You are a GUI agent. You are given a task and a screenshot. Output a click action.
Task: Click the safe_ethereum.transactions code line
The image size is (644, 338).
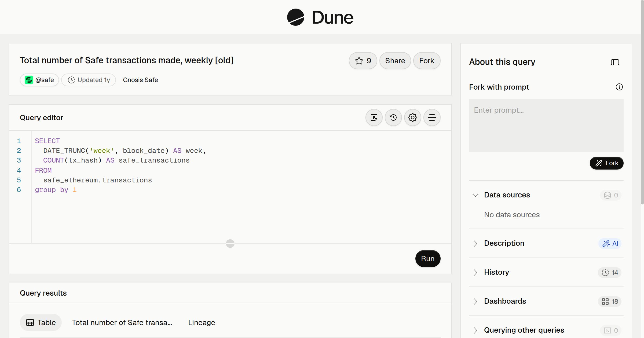[98, 180]
